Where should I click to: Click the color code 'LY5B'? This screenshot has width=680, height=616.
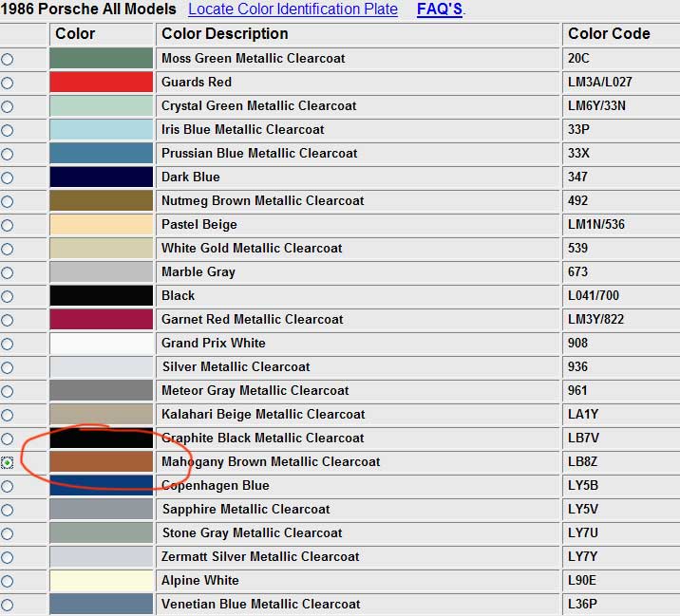coord(583,486)
